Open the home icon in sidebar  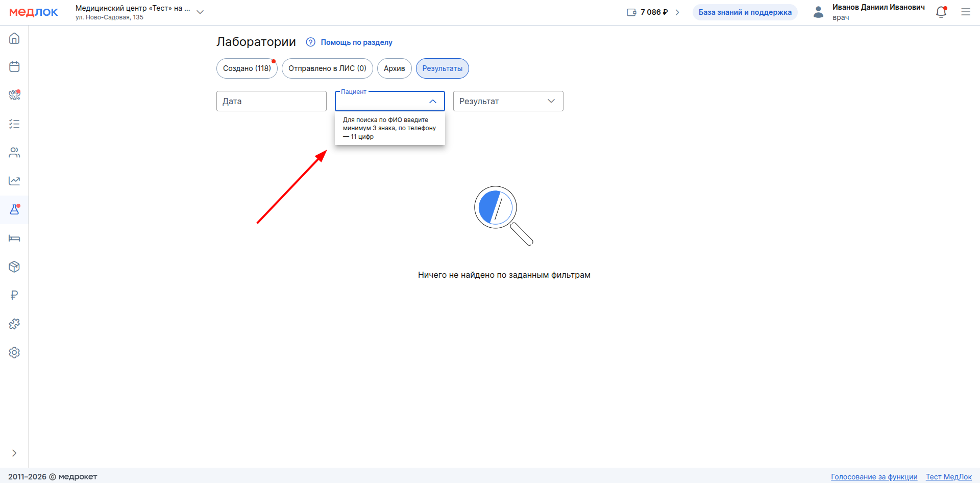point(14,38)
